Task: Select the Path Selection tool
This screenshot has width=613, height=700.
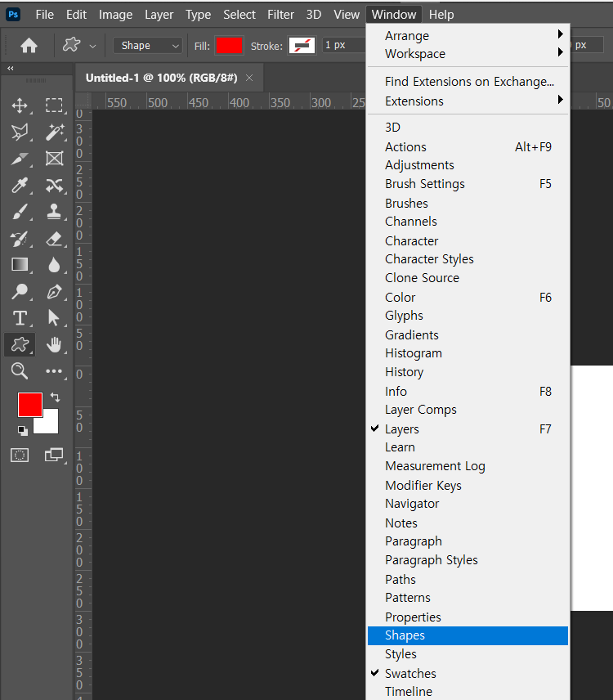Action: (54, 318)
